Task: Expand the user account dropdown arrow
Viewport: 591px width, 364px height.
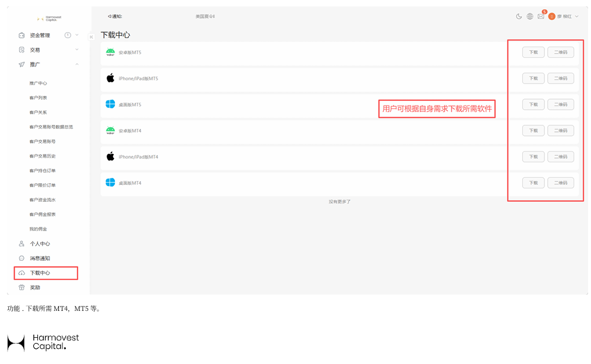Action: [x=576, y=16]
